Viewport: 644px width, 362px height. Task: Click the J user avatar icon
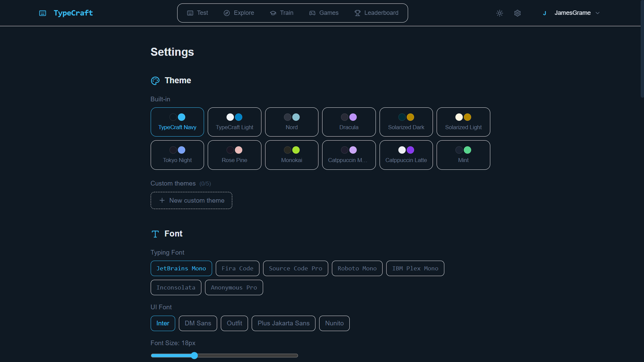(545, 13)
